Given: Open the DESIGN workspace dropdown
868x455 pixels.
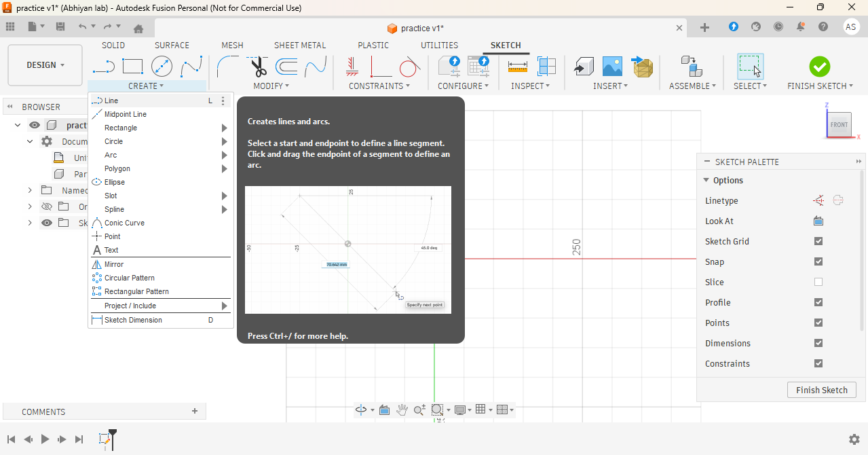Looking at the screenshot, I should pyautogui.click(x=45, y=65).
